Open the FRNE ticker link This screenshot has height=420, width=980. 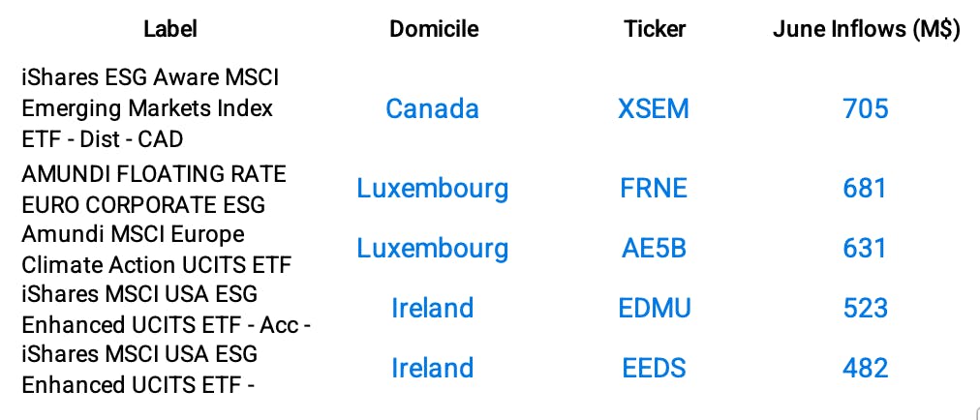[x=654, y=188]
